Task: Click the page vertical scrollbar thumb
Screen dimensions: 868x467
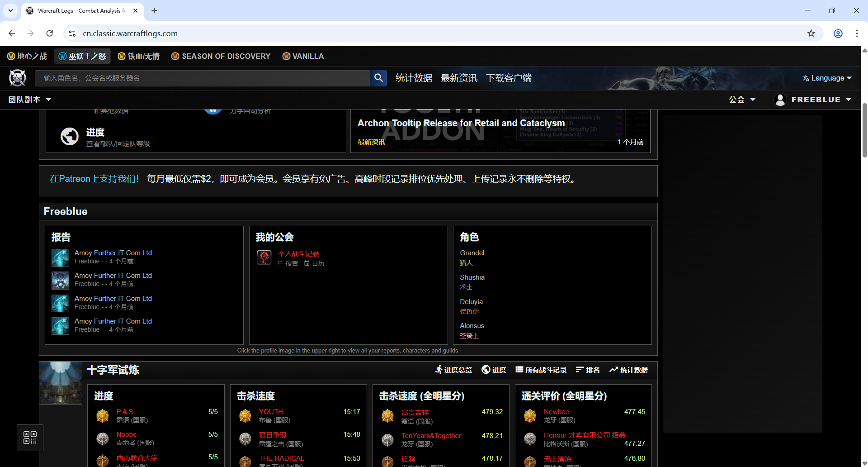Action: pyautogui.click(x=864, y=130)
